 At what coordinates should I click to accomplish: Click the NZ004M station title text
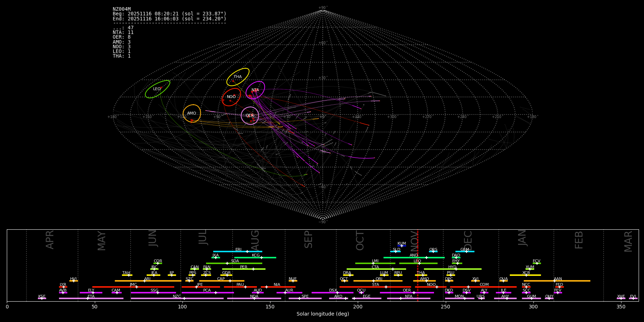click(122, 9)
